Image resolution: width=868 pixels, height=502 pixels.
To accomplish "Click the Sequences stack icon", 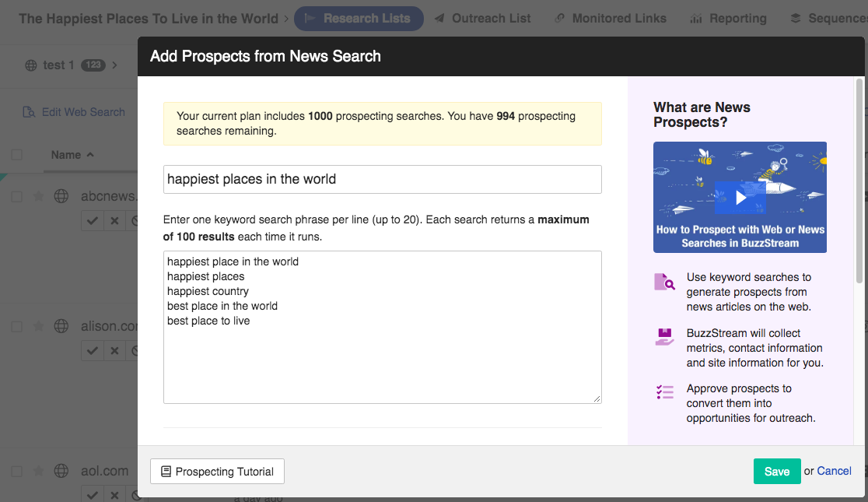I will point(796,19).
